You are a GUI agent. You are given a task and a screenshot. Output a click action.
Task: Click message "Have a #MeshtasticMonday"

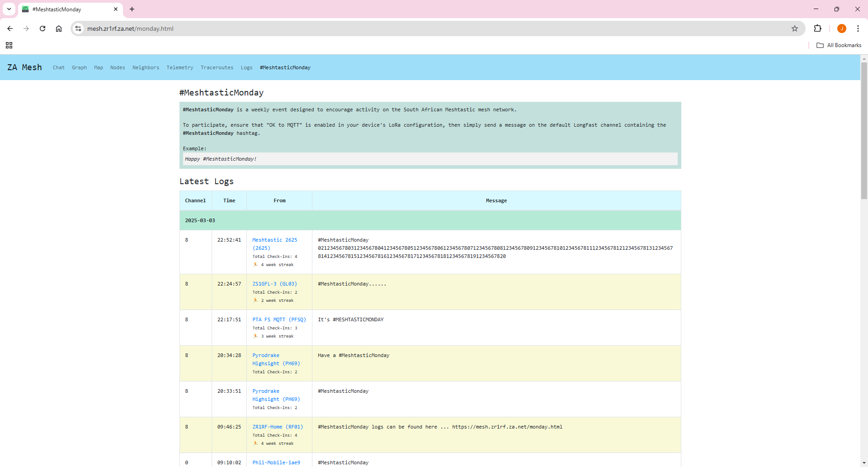[354, 355]
